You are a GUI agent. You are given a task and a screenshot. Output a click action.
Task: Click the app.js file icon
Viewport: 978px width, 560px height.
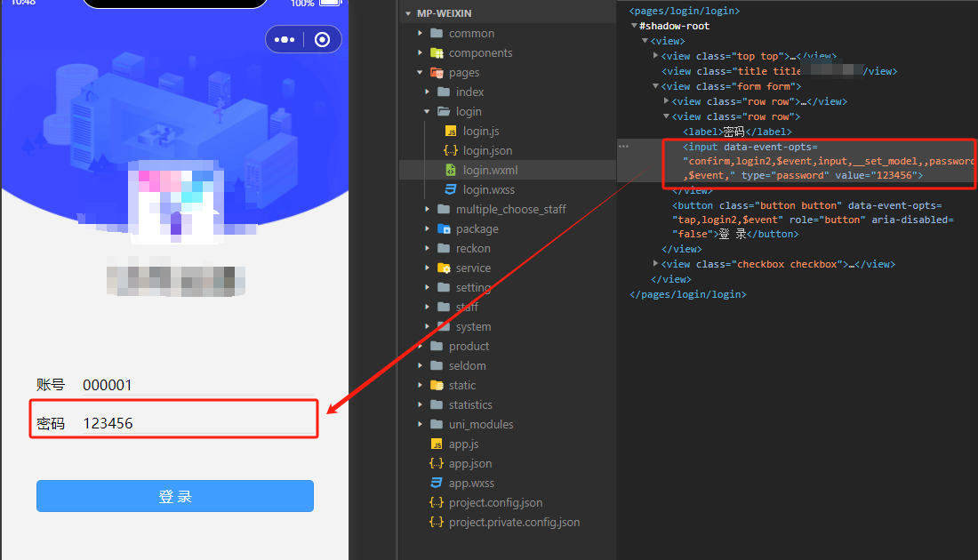[437, 444]
